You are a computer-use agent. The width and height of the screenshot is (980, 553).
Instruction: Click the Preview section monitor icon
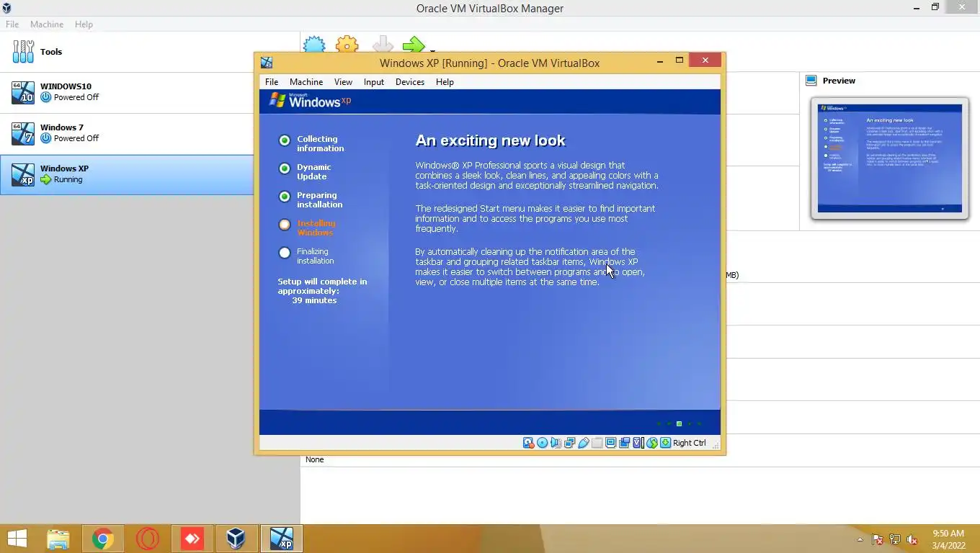pyautogui.click(x=811, y=81)
